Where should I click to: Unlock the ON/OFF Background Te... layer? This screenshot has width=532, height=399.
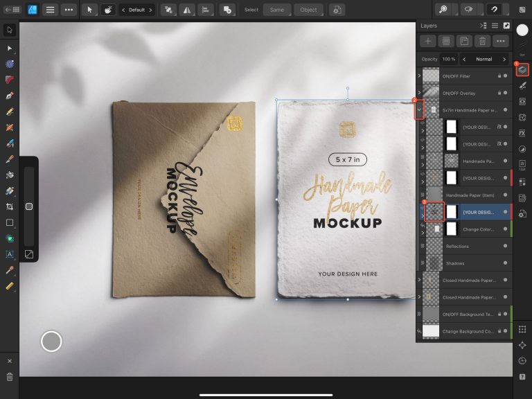[499, 314]
